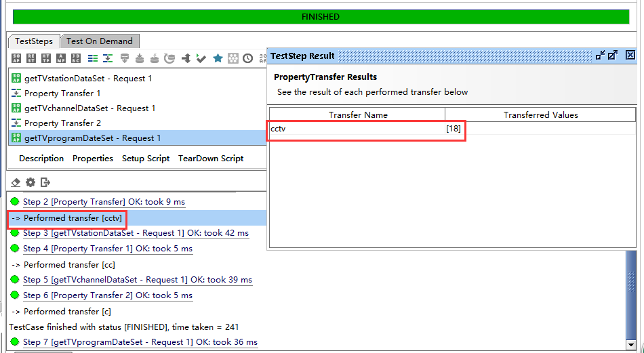The width and height of the screenshot is (644, 353).
Task: Open the TearDown Script section
Action: [211, 159]
